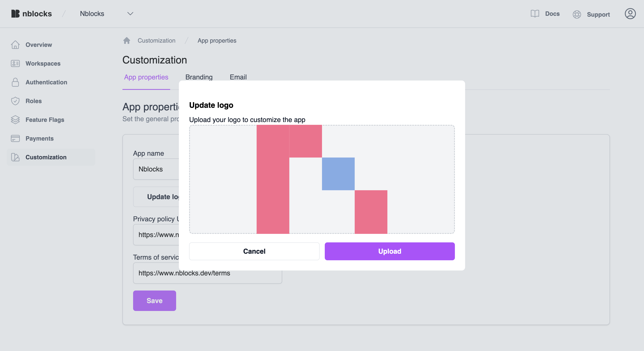Select the Authentication lock icon

[x=15, y=82]
